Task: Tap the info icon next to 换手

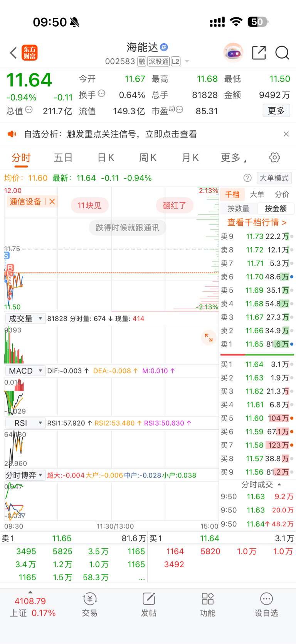Action: click(101, 93)
